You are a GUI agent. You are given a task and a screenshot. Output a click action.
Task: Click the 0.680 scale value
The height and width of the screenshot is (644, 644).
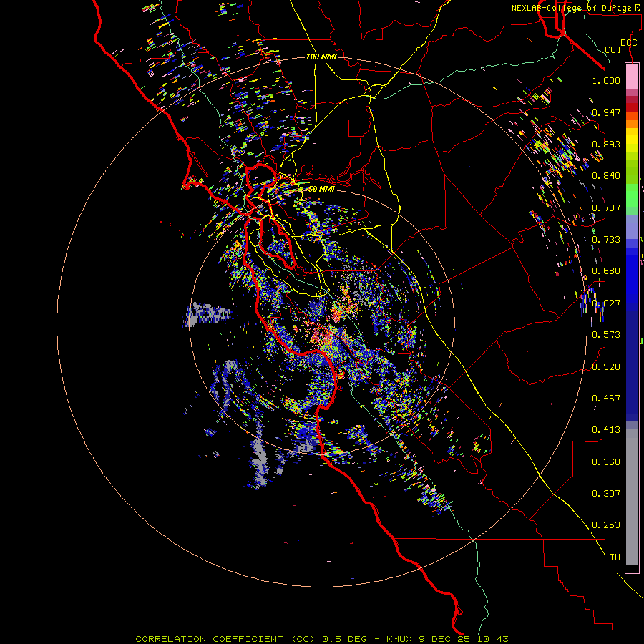[606, 271]
